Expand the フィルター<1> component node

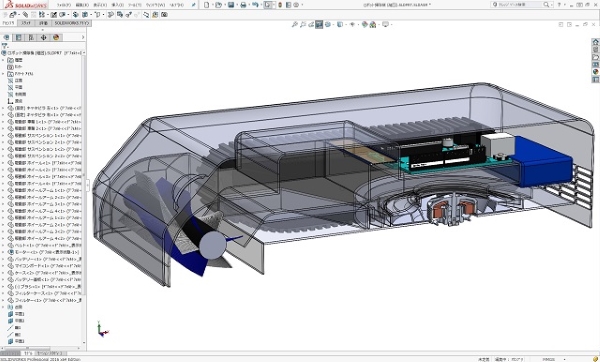pos(3,300)
